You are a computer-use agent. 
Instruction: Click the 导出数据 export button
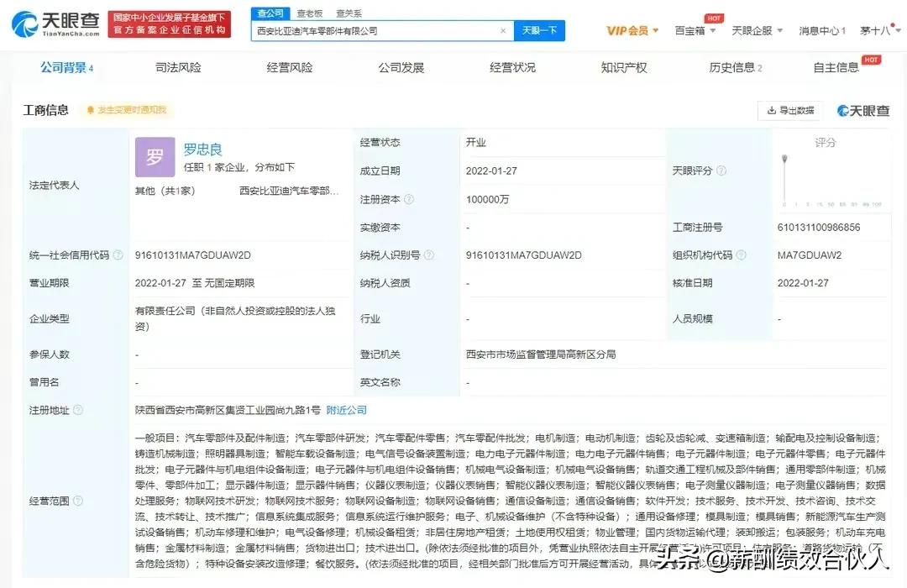(790, 111)
